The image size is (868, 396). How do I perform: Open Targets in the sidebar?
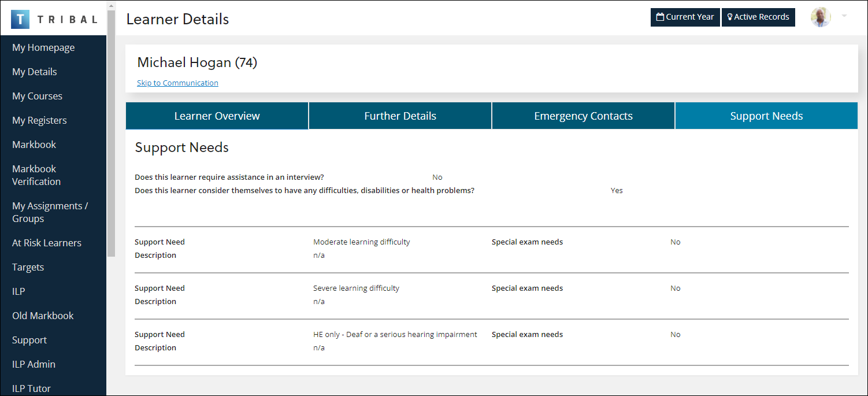(x=28, y=267)
